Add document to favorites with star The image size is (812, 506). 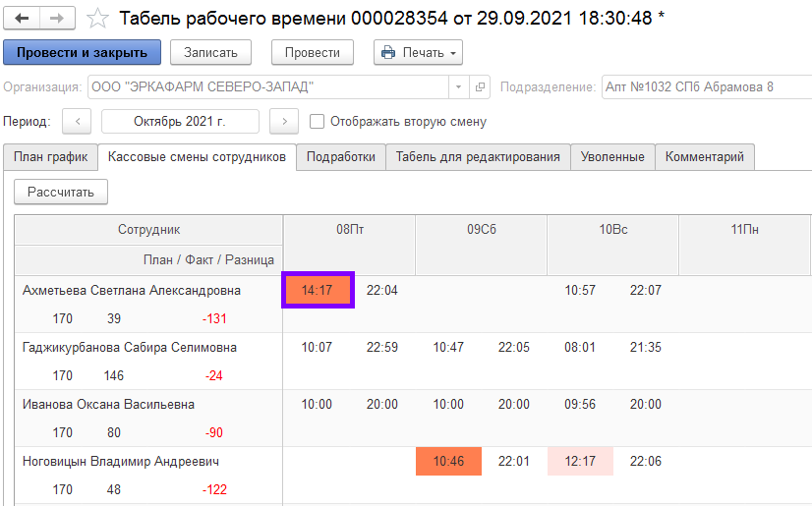pos(97,19)
